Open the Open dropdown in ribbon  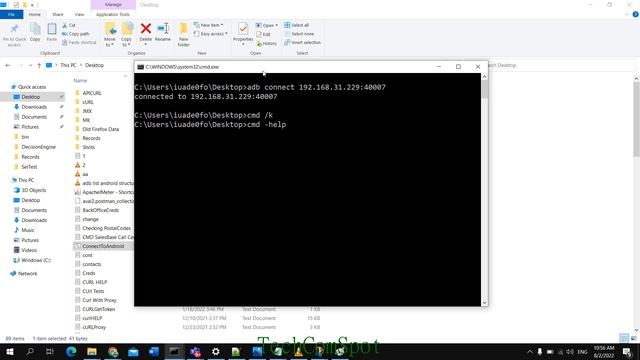[267, 25]
